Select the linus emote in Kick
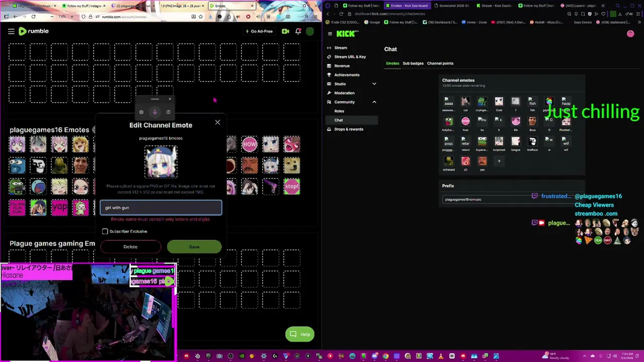The height and width of the screenshot is (362, 644). pyautogui.click(x=532, y=122)
